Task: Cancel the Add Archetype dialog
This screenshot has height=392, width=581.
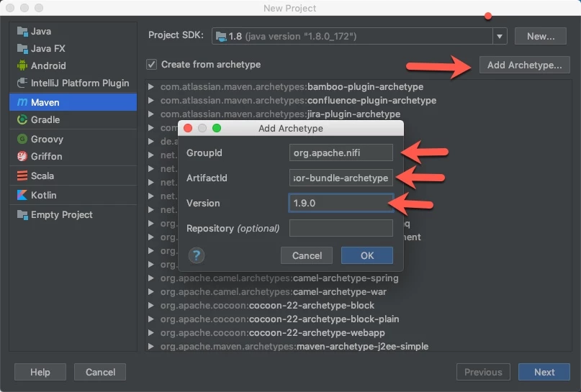Action: tap(307, 255)
